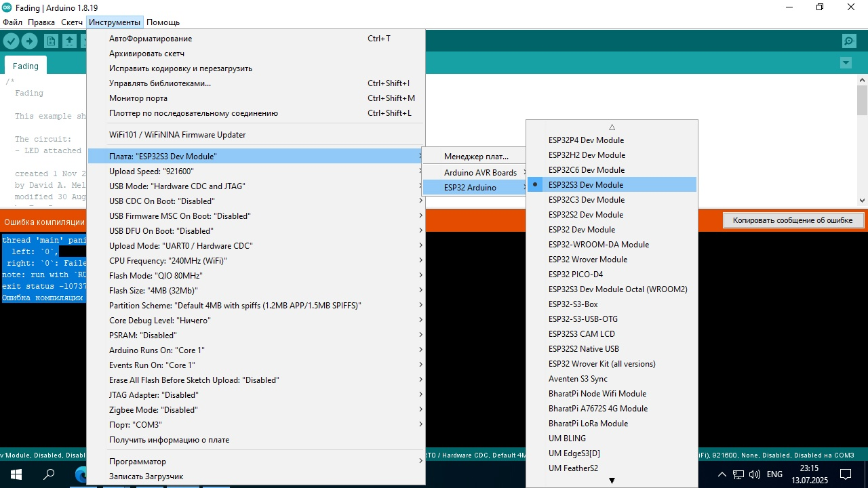Expand the Плата ESP32S3 Dev Module submenu
Screen dimensions: 868x488
click(x=256, y=157)
